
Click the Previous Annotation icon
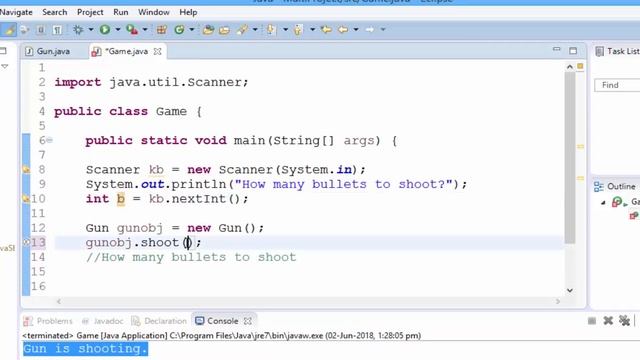click(298, 29)
